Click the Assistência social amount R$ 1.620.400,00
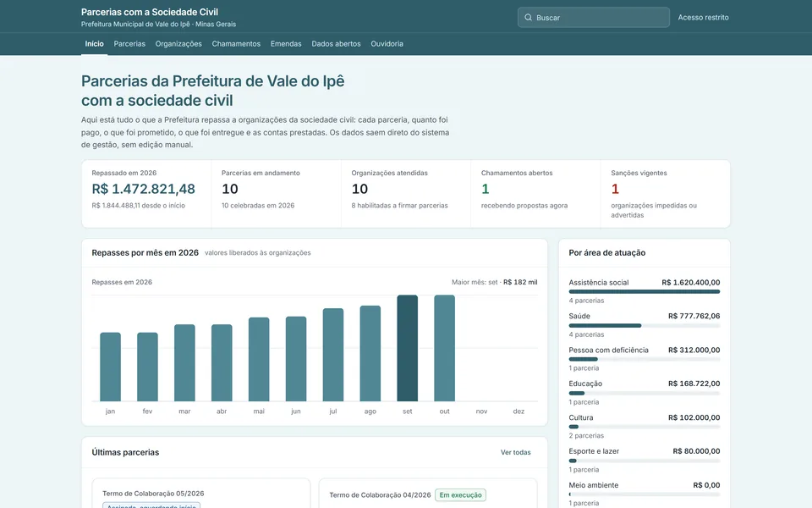 pyautogui.click(x=691, y=283)
